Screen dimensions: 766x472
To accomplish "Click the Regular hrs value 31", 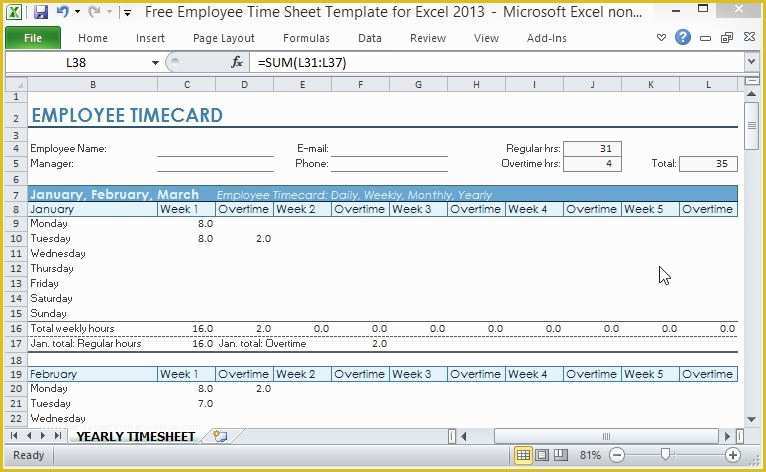I will tap(592, 149).
